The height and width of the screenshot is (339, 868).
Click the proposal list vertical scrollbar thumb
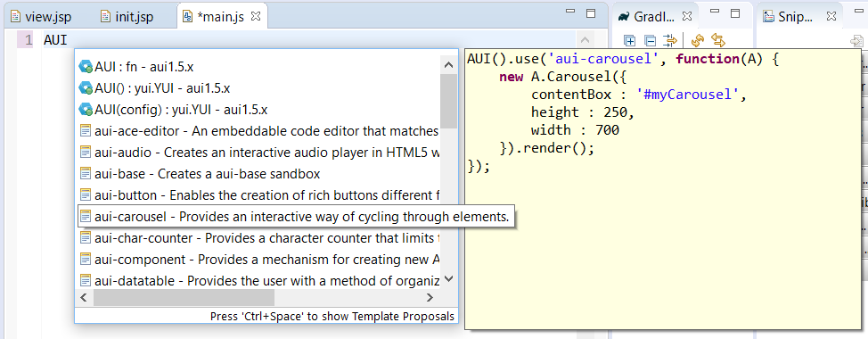tap(449, 102)
